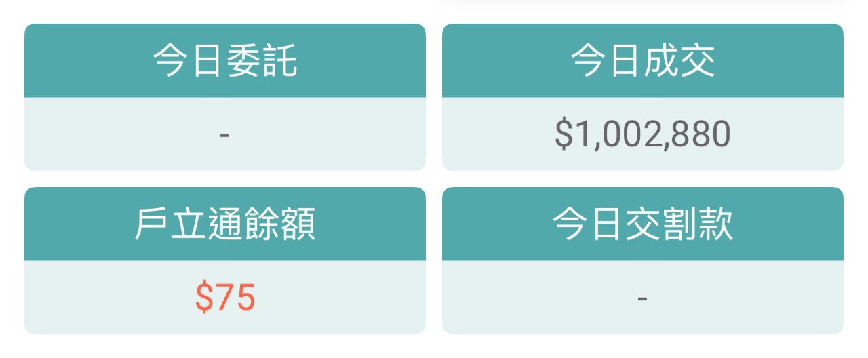868x358 pixels.
Task: Click the 今日委託 title text
Action: point(225,62)
